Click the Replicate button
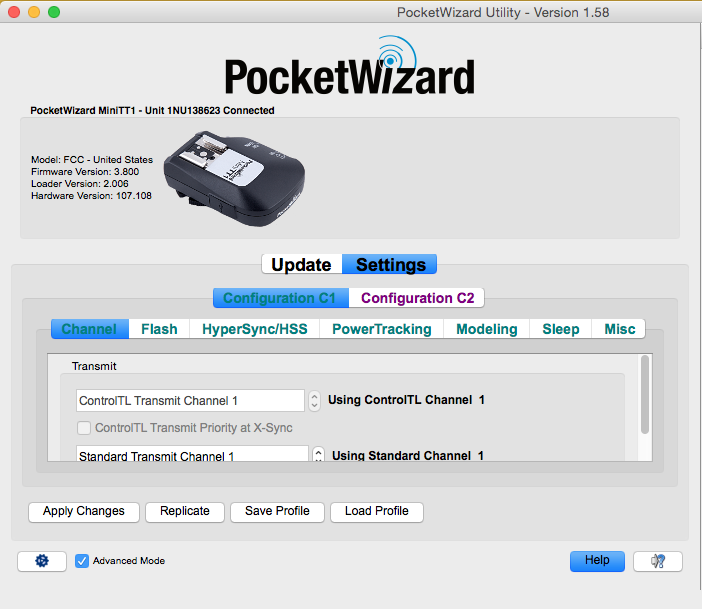Image resolution: width=702 pixels, height=609 pixels. [x=185, y=512]
